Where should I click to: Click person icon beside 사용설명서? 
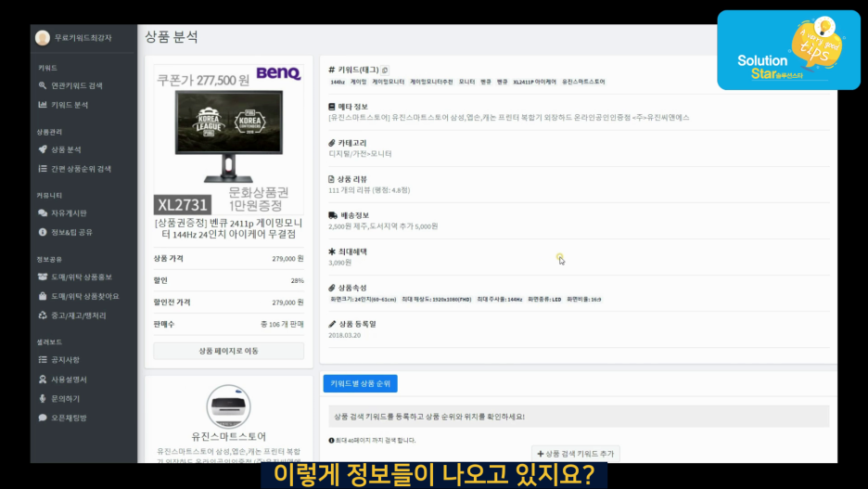[x=43, y=379]
